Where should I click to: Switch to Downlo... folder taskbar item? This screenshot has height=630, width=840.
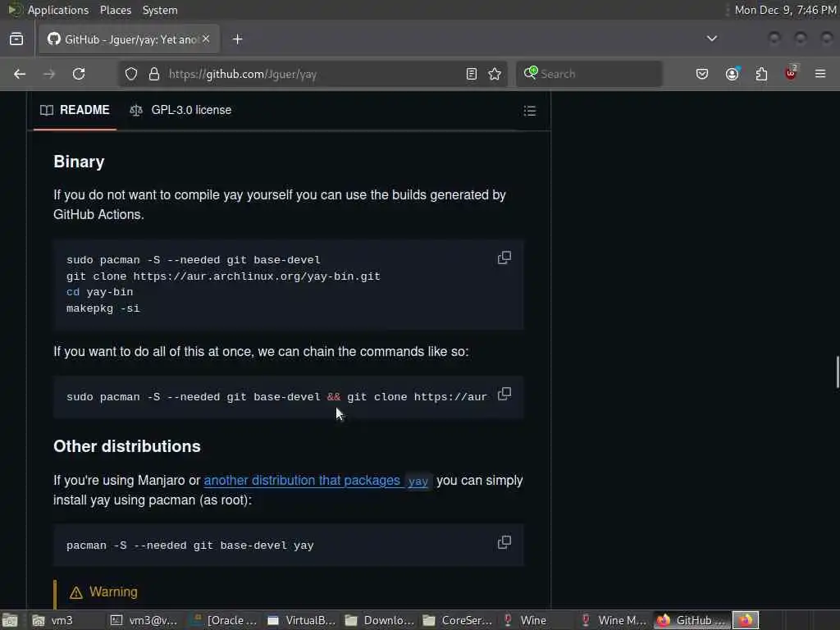pyautogui.click(x=380, y=620)
